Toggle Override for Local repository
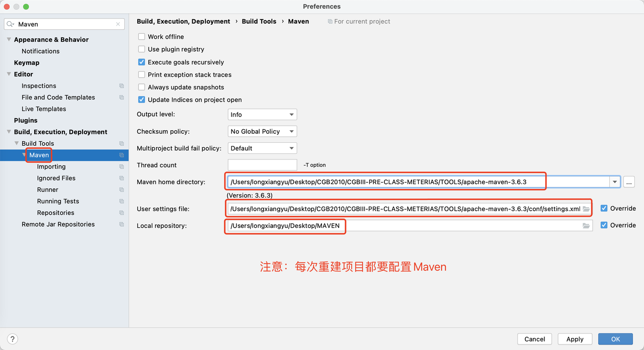The width and height of the screenshot is (644, 350). point(604,225)
